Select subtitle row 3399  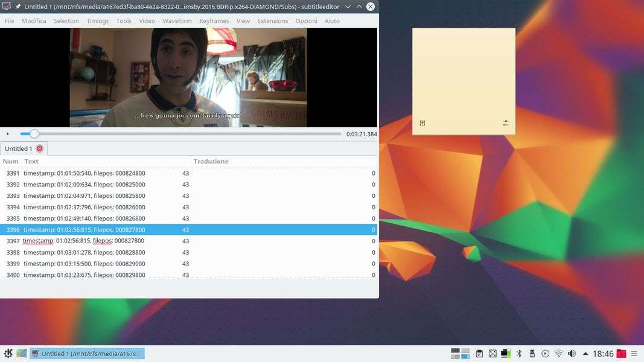click(x=188, y=264)
